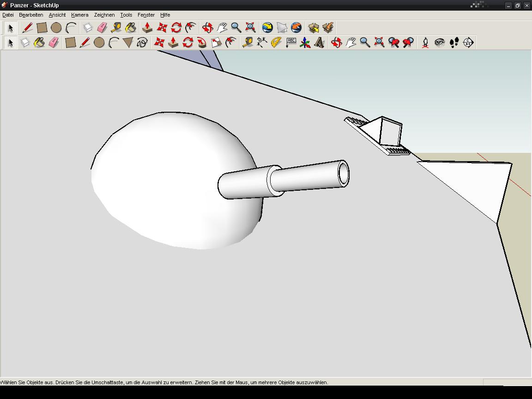Choose the Walk footprints tool
The width and height of the screenshot is (532, 399).
(454, 43)
